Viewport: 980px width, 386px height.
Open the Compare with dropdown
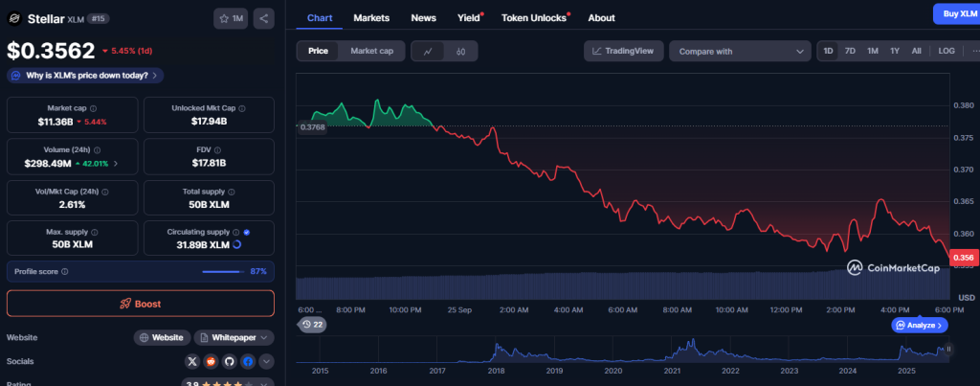(x=740, y=52)
